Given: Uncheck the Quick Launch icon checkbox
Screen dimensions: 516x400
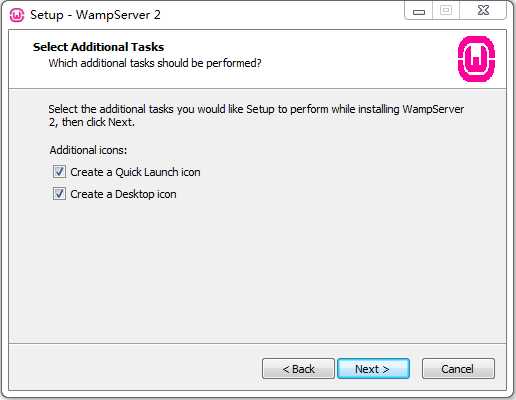Looking at the screenshot, I should [59, 172].
